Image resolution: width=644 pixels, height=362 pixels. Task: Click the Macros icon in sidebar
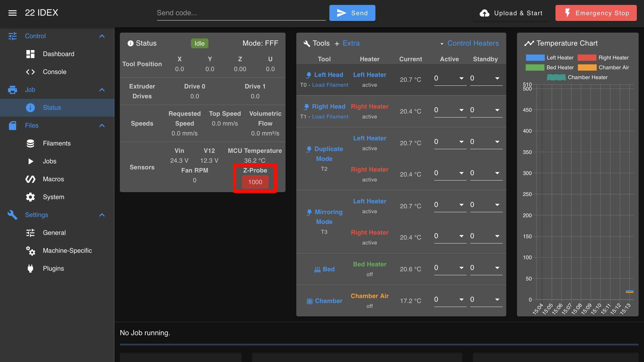click(x=30, y=179)
